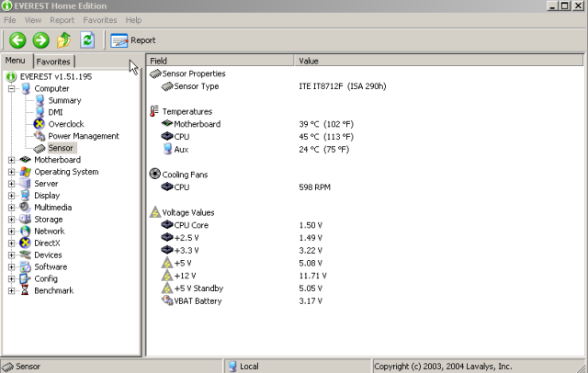Click the Server icon in tree
Viewport: 588px width, 373px height.
(x=25, y=184)
